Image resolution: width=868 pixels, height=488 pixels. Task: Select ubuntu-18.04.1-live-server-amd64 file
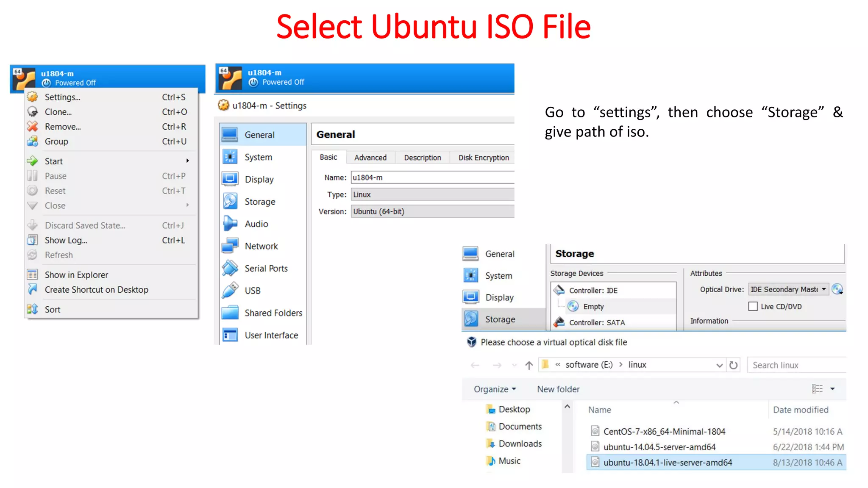[716, 463]
